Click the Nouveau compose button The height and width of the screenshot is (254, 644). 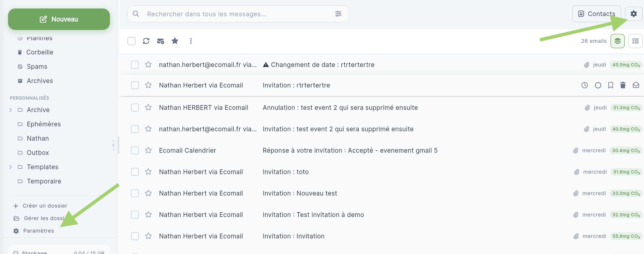[59, 19]
